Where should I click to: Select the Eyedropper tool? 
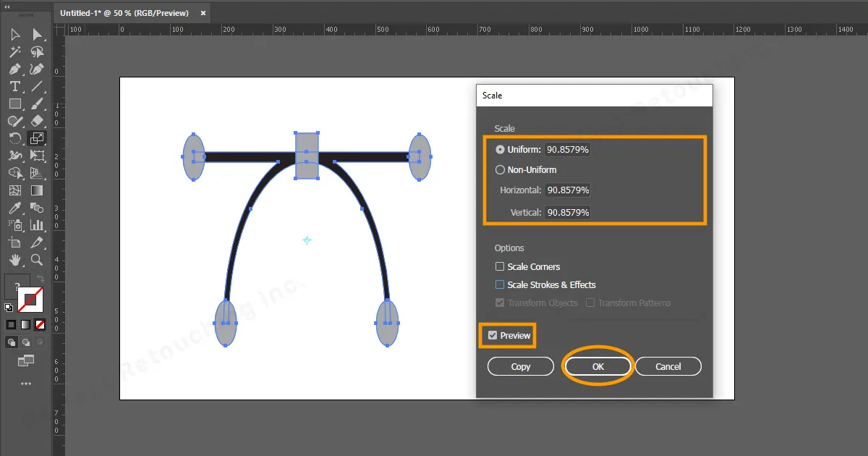pyautogui.click(x=14, y=208)
